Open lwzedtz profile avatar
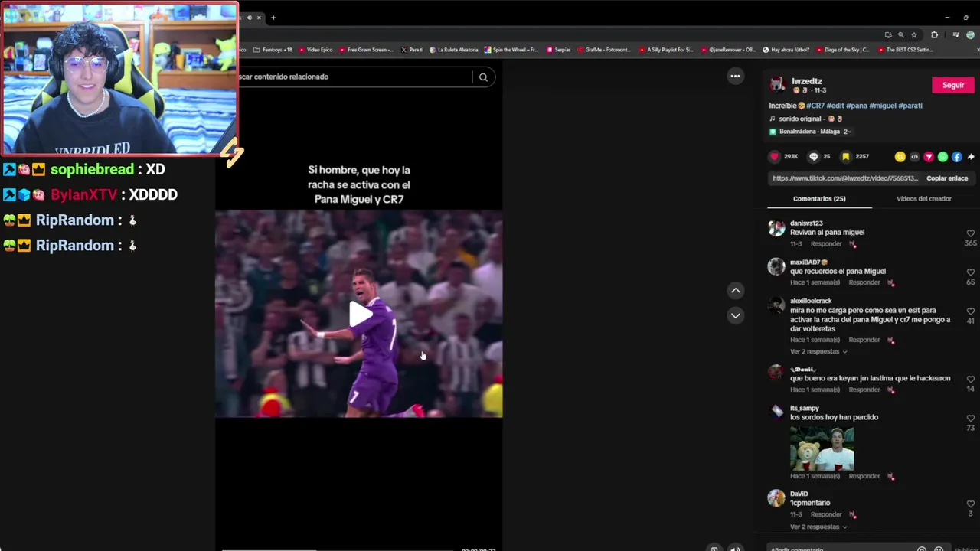The image size is (980, 551). click(777, 84)
